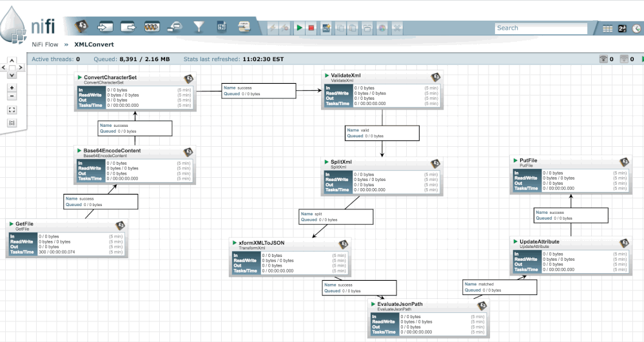Pan canvas right with the right arrow
This screenshot has width=644, height=342.
tap(20, 68)
